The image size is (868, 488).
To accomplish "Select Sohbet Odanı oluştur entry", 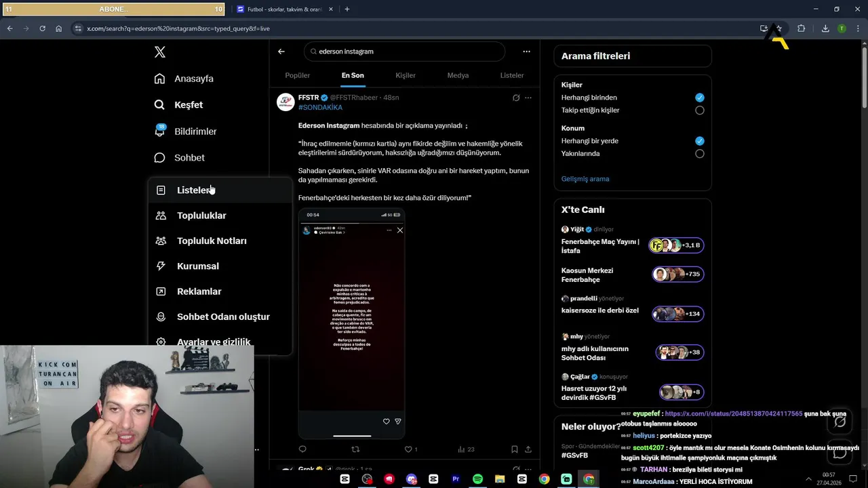I will click(220, 317).
